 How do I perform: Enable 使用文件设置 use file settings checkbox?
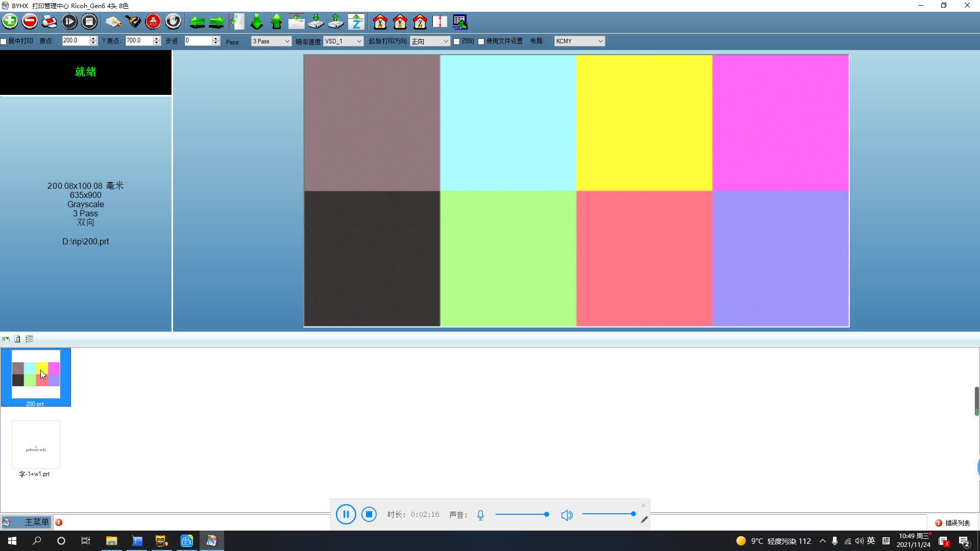pos(482,41)
